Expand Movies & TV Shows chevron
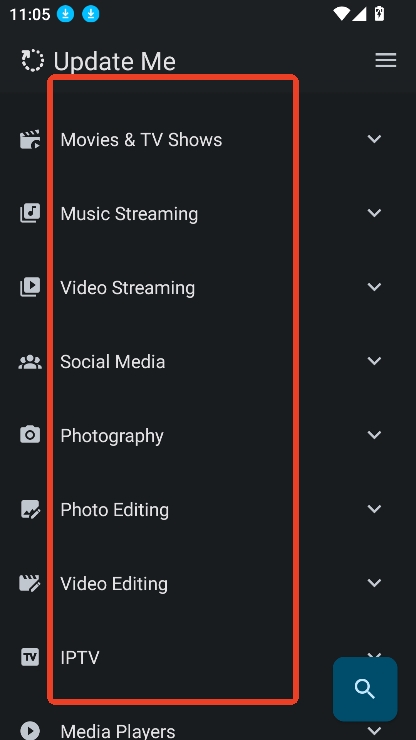The height and width of the screenshot is (740, 416). point(374,139)
